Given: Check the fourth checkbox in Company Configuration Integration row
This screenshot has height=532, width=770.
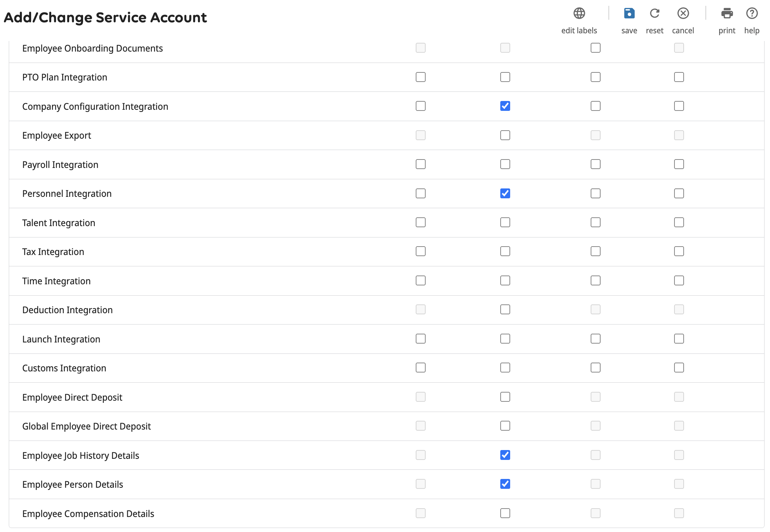Looking at the screenshot, I should (x=679, y=106).
